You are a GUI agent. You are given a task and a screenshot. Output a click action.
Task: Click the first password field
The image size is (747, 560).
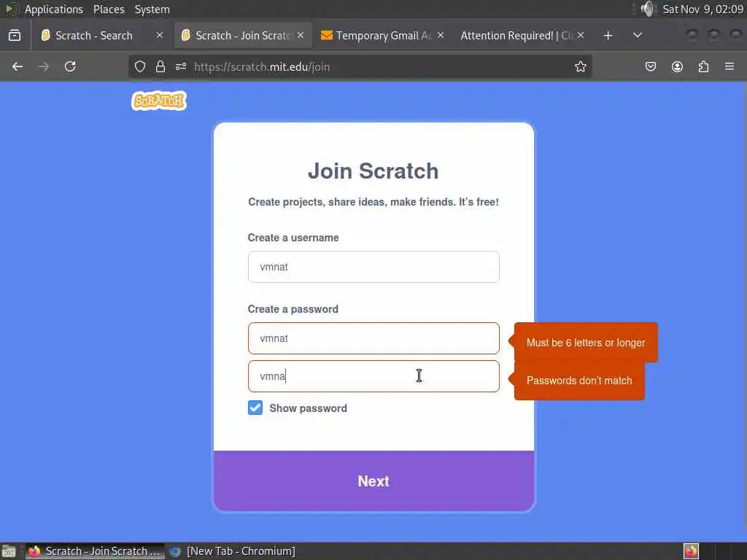click(x=373, y=338)
